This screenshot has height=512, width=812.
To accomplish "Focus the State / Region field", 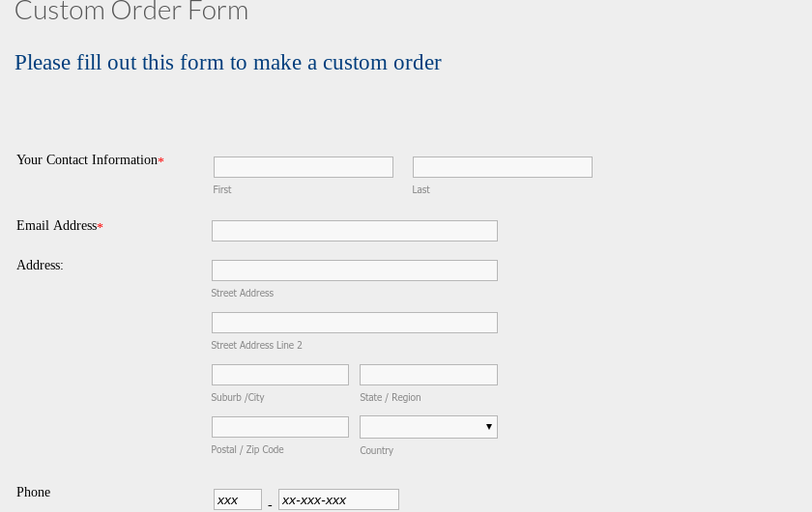I will (428, 375).
